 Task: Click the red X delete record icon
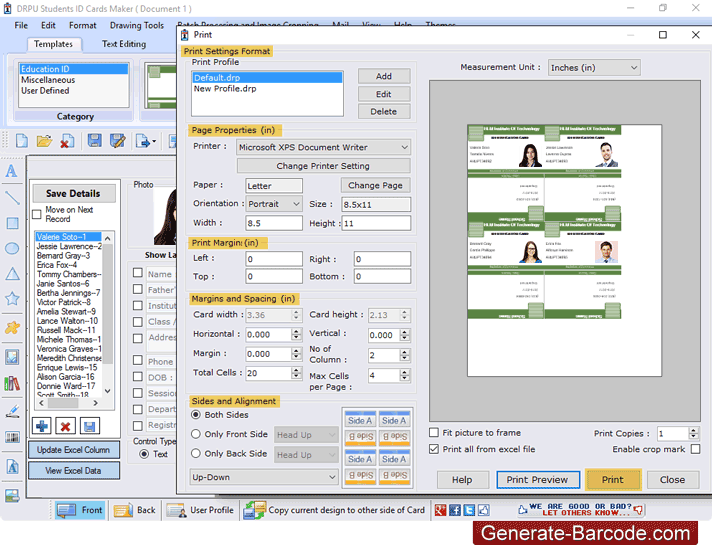(x=65, y=426)
